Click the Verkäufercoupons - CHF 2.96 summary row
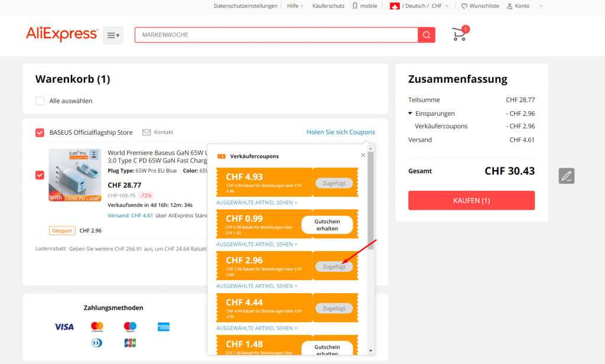This screenshot has width=605, height=364. tap(474, 126)
